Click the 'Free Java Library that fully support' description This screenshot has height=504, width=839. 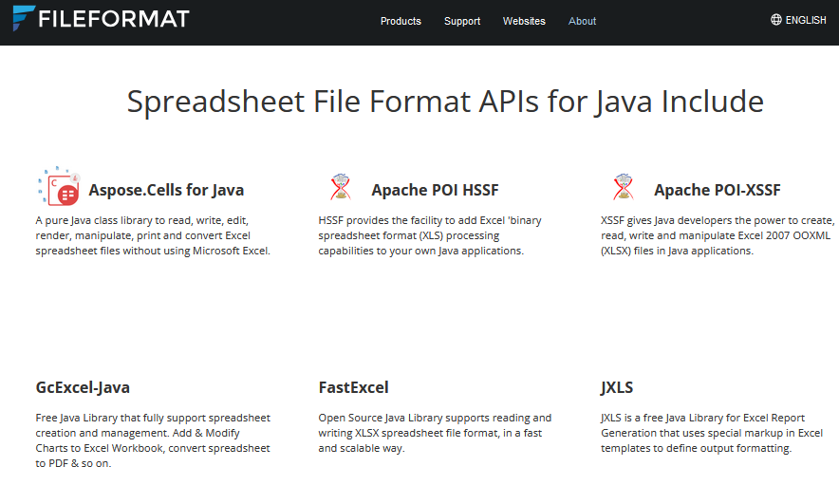(153, 440)
